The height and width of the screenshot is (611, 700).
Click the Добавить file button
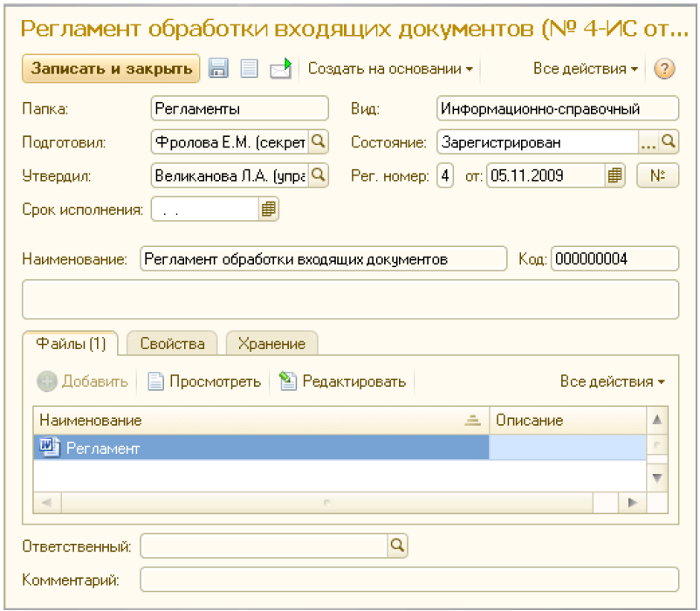coord(82,381)
